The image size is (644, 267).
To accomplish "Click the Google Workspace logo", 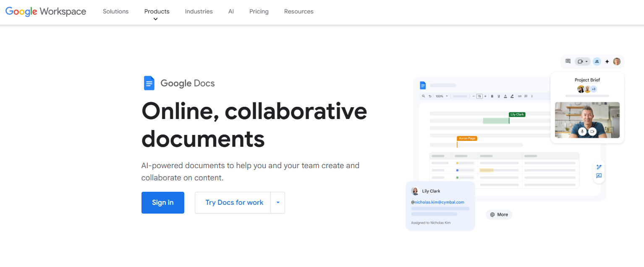I will point(46,12).
